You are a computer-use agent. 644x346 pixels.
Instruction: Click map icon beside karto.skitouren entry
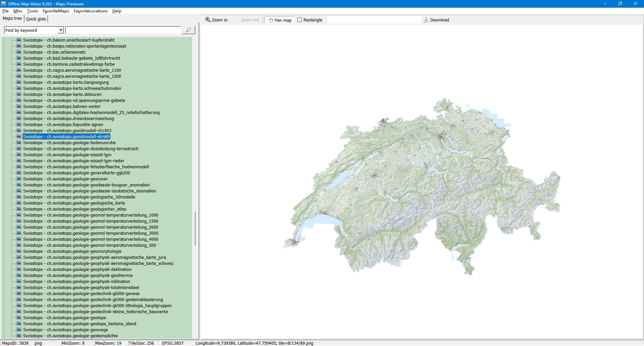click(19, 94)
